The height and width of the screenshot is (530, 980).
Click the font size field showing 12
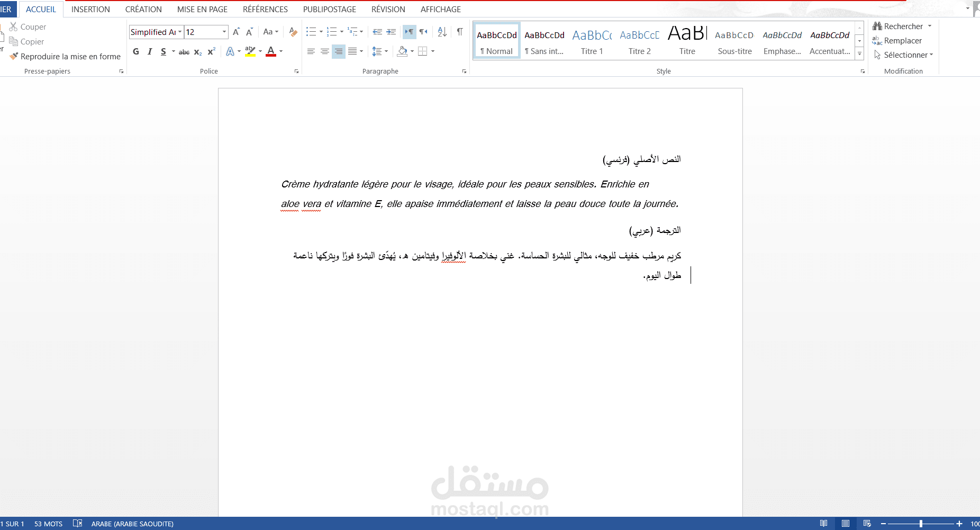tap(202, 32)
